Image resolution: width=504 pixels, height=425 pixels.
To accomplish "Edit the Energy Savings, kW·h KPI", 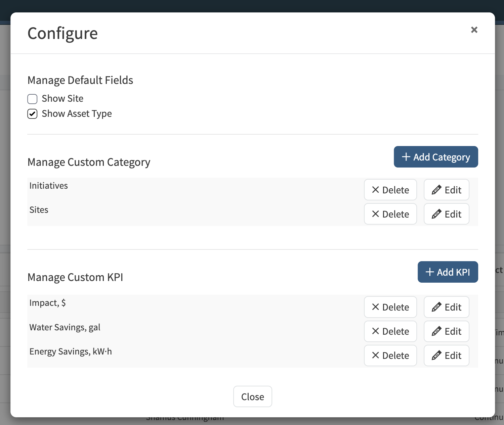I will 446,356.
